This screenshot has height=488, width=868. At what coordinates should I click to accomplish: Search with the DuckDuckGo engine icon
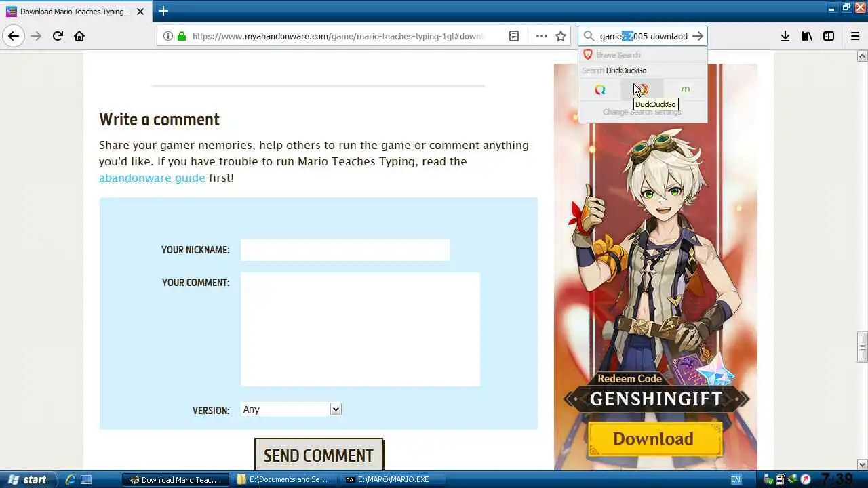click(642, 89)
